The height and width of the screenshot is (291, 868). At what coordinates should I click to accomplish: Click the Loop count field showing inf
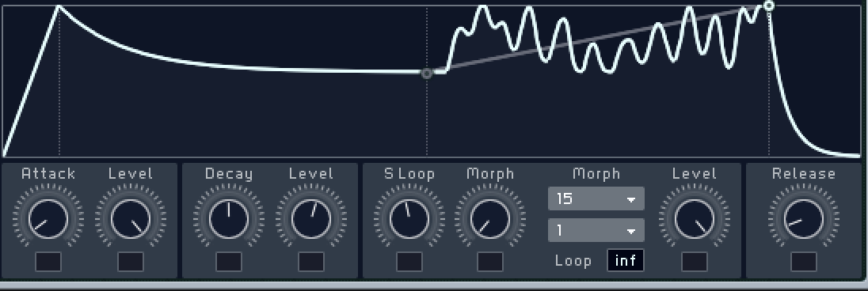click(x=626, y=261)
